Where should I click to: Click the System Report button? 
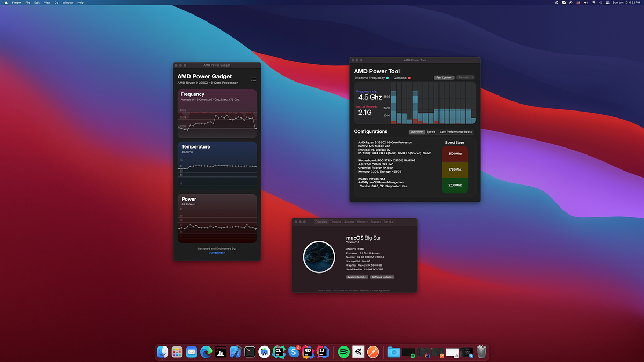(x=357, y=277)
